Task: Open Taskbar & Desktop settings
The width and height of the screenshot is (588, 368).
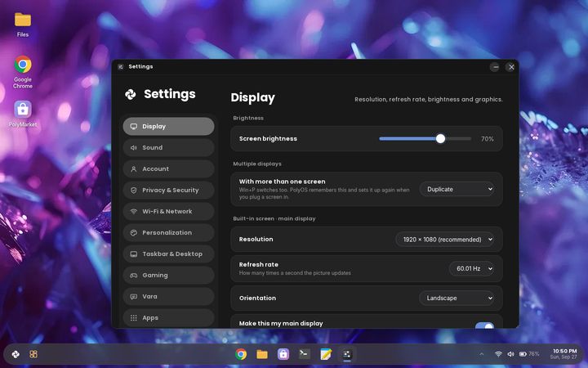Action: point(169,254)
